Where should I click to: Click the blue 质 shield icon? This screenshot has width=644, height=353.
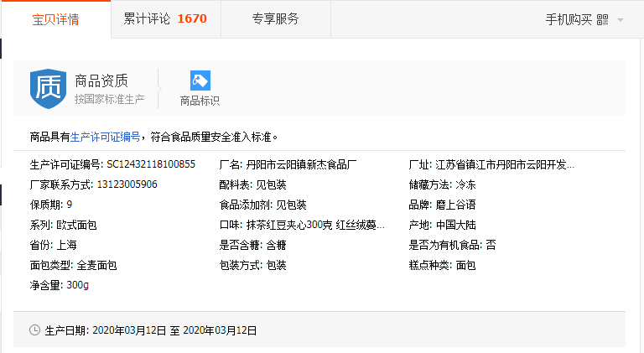coord(48,89)
